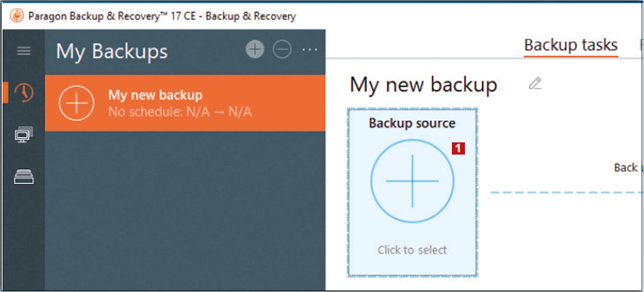Remove backup using the minus icon
The height and width of the screenshot is (292, 644).
[x=282, y=50]
